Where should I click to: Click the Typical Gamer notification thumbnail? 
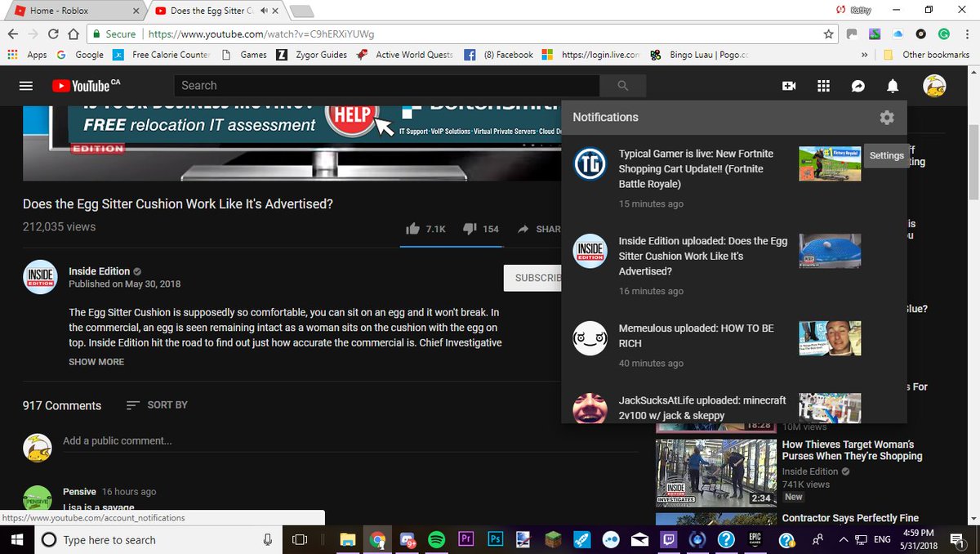[830, 163]
